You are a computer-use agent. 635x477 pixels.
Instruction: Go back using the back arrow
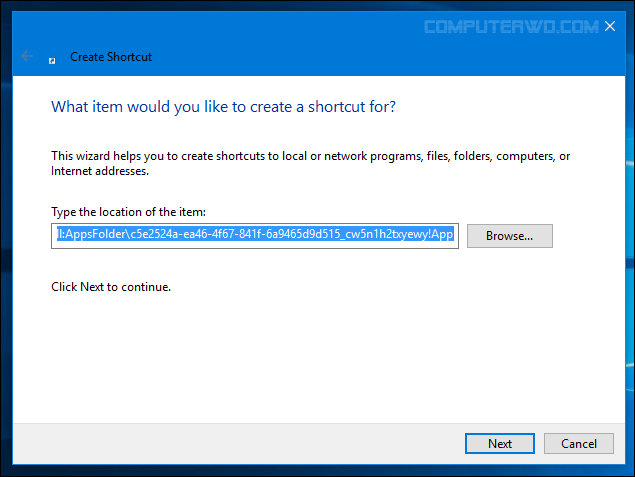pos(27,56)
